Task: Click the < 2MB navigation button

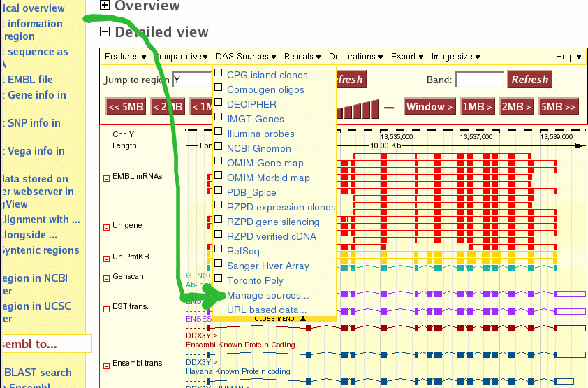Action: coord(168,107)
